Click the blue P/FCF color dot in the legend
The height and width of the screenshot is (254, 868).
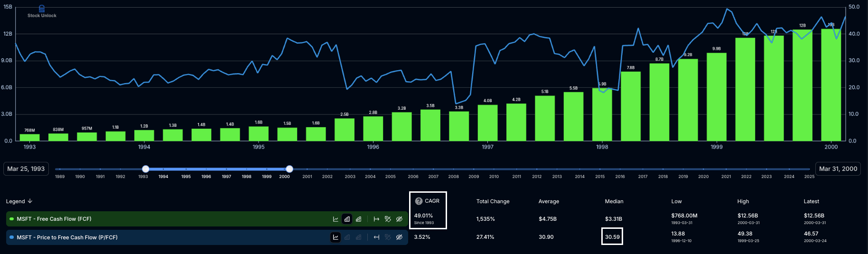12,237
